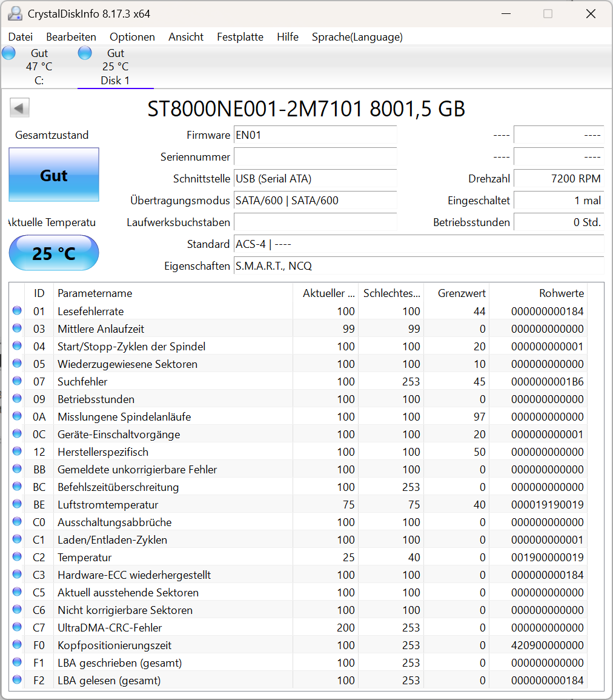
Task: Click the status orb beside Wiederzugewiesene Sektoren
Action: pos(17,363)
